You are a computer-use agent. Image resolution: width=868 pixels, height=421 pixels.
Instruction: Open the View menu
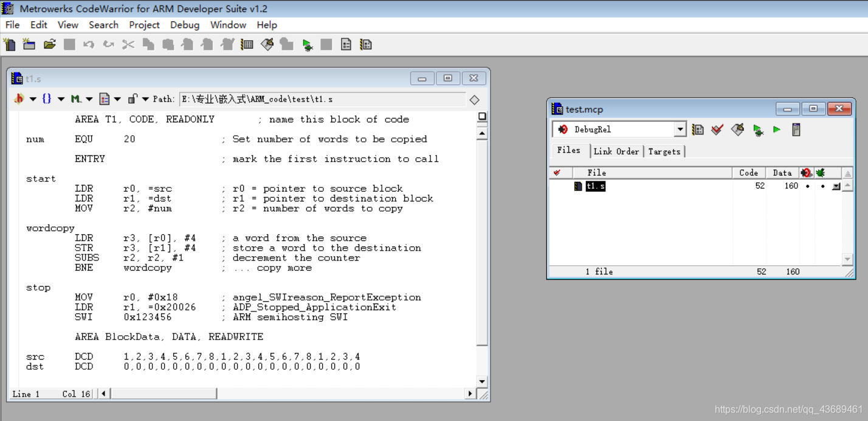point(68,25)
